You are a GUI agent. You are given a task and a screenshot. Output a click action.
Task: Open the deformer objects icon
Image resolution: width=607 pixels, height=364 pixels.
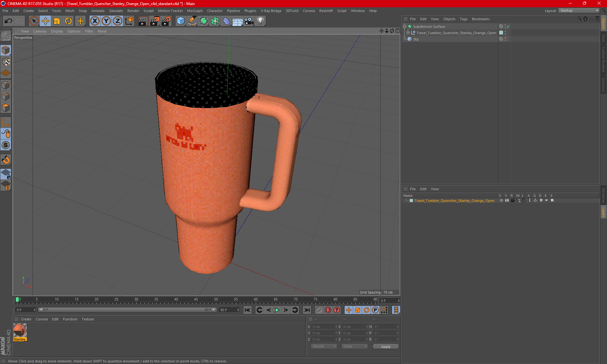click(x=226, y=21)
